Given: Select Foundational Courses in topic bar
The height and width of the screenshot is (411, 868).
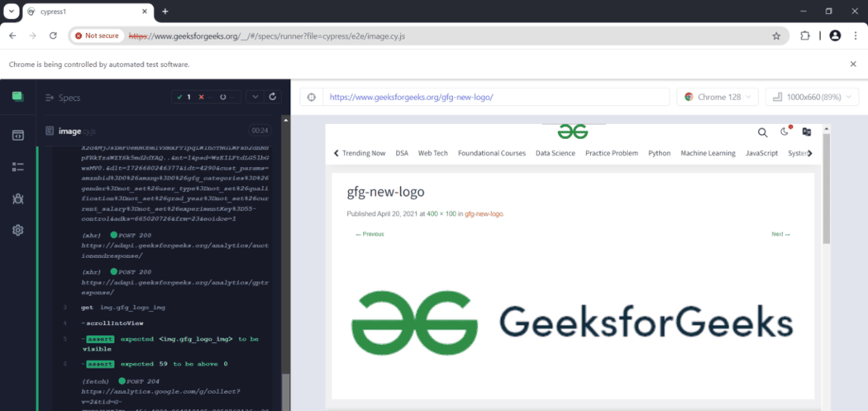Looking at the screenshot, I should 492,154.
